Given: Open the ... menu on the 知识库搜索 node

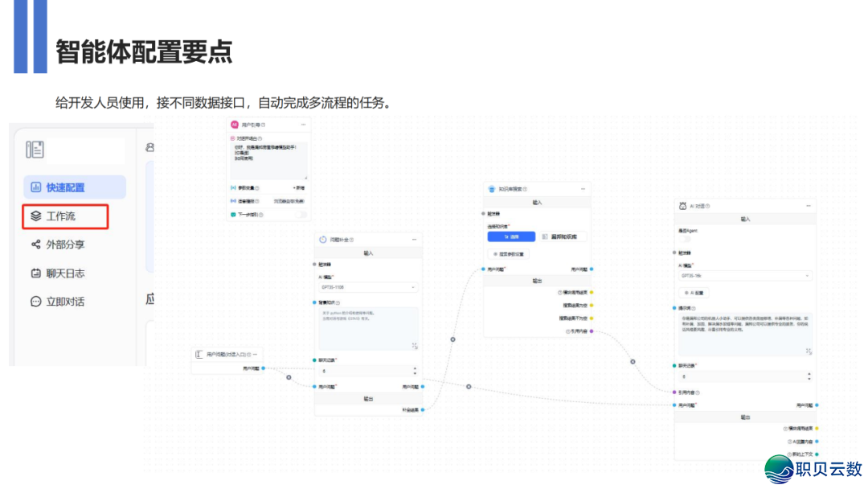Looking at the screenshot, I should [583, 189].
